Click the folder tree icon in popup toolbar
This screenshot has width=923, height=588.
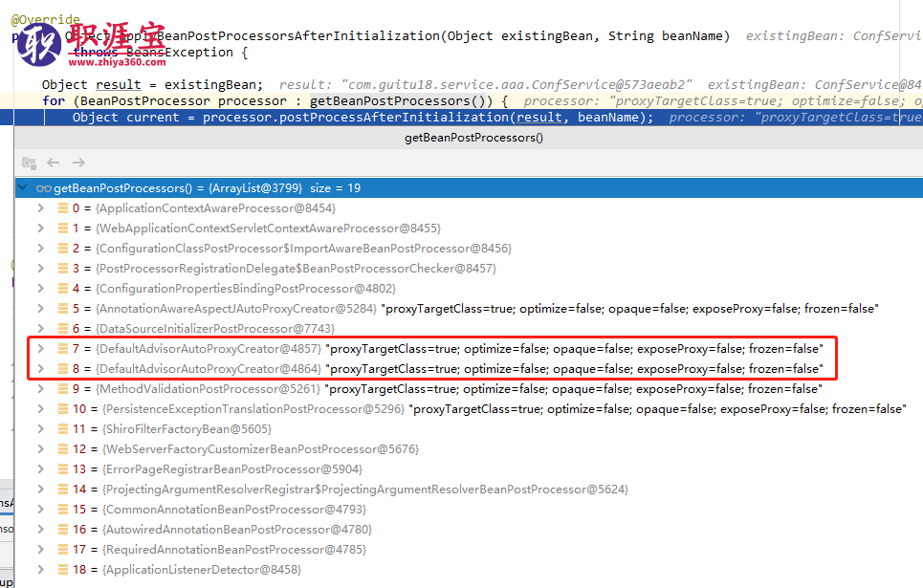[29, 163]
